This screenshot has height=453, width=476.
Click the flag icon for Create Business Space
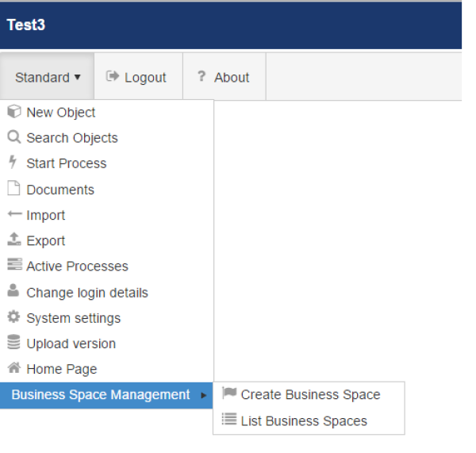tap(229, 393)
